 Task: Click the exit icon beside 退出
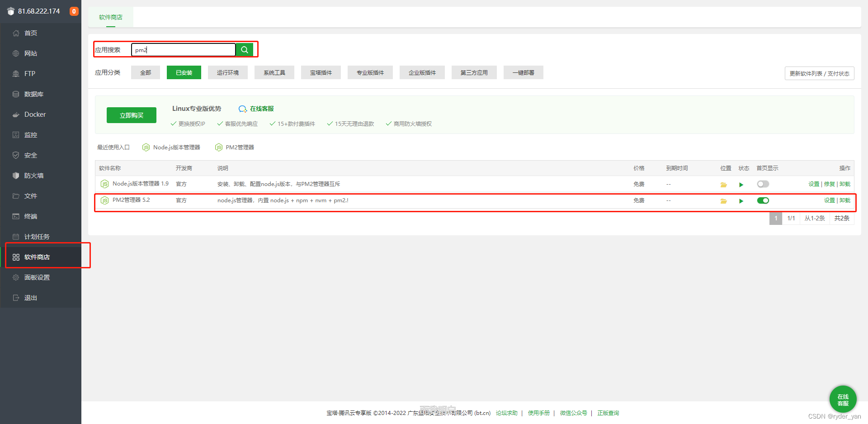pyautogui.click(x=16, y=298)
